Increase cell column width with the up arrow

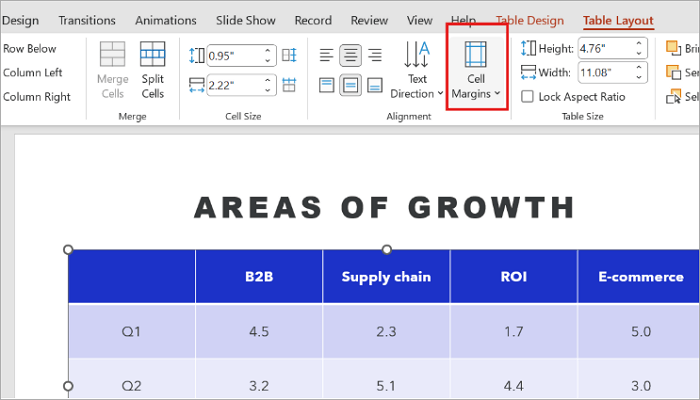(268, 80)
